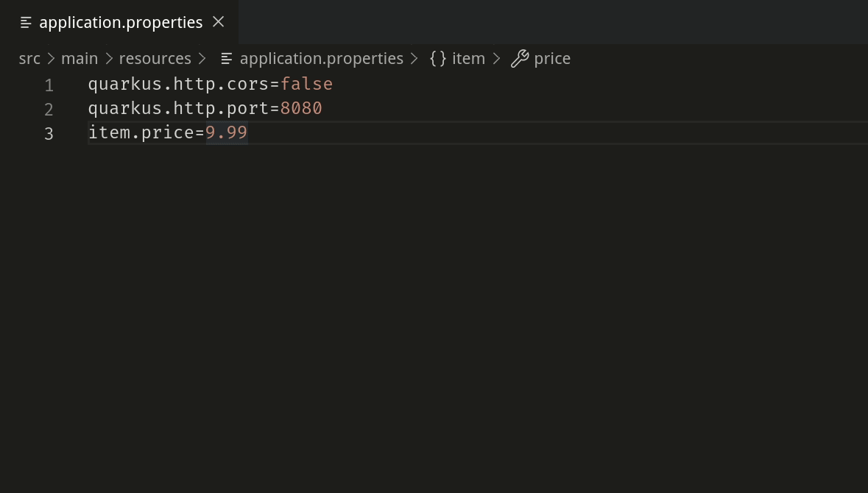Image resolution: width=868 pixels, height=493 pixels.
Task: Select the item breadcrumb symbol
Action: pyautogui.click(x=468, y=59)
